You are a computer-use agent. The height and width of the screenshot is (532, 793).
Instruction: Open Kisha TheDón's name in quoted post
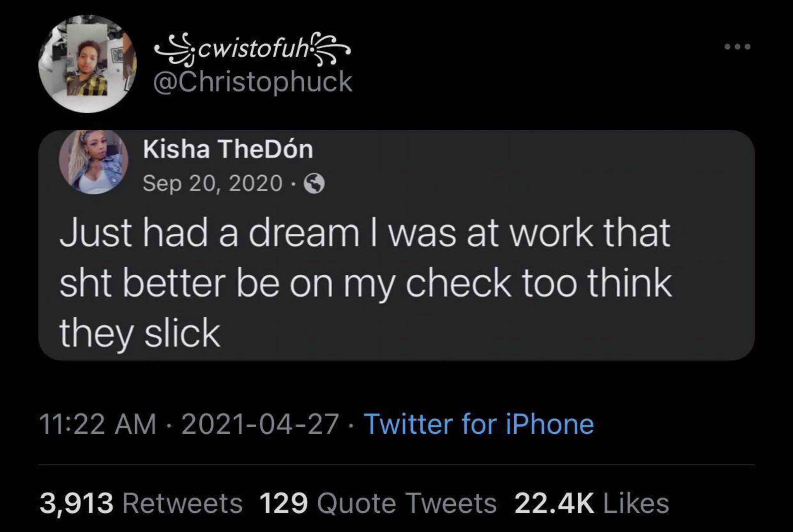click(228, 149)
